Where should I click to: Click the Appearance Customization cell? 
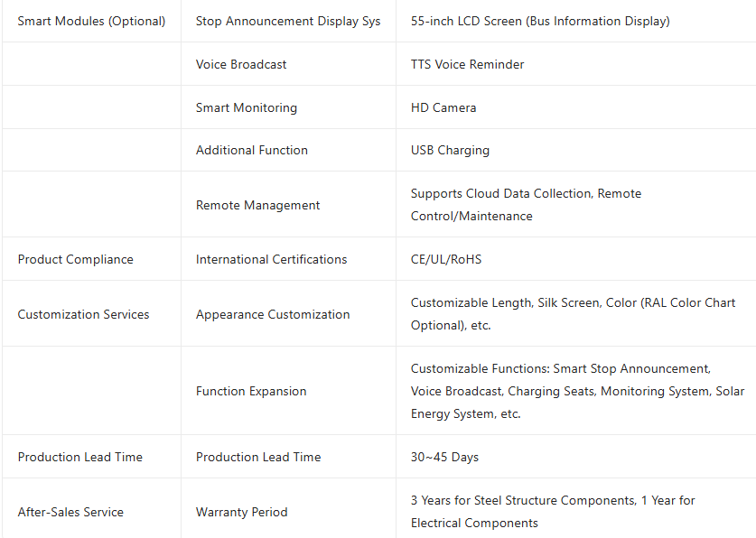pos(273,314)
